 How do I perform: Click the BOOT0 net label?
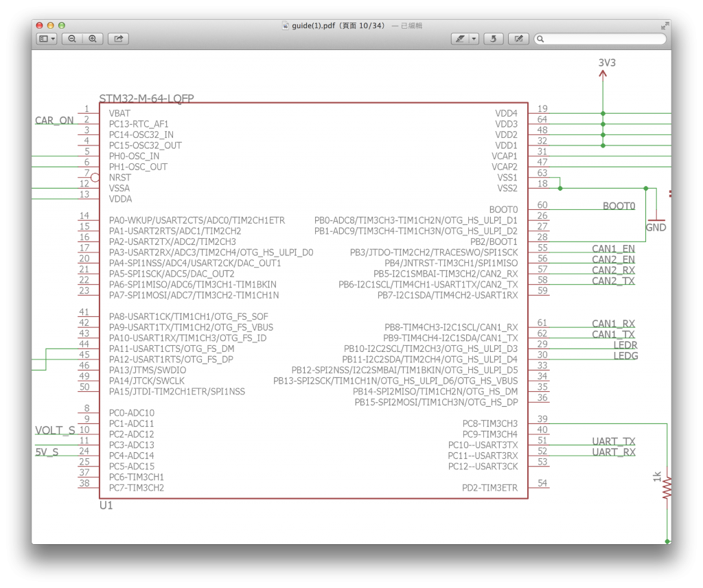[x=619, y=206]
